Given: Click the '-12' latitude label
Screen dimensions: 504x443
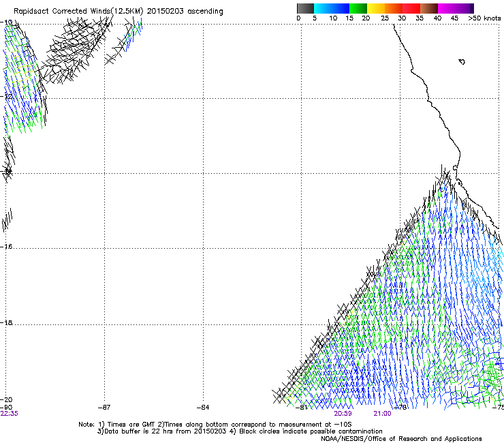Looking at the screenshot, I should (x=6, y=97).
